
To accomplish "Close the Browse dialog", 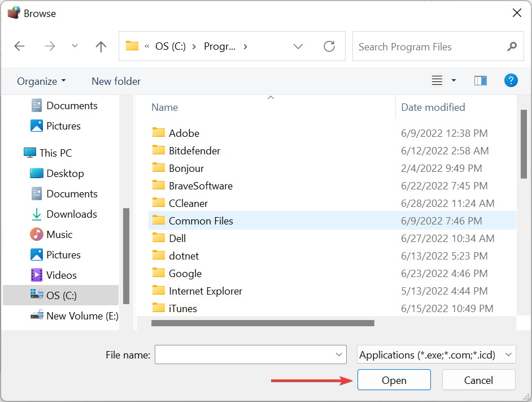I will point(517,13).
